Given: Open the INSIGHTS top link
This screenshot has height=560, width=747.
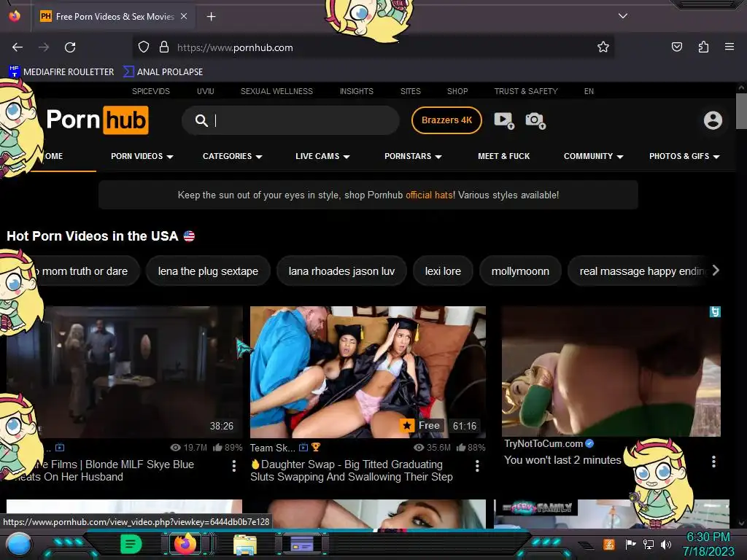Looking at the screenshot, I should 356,91.
